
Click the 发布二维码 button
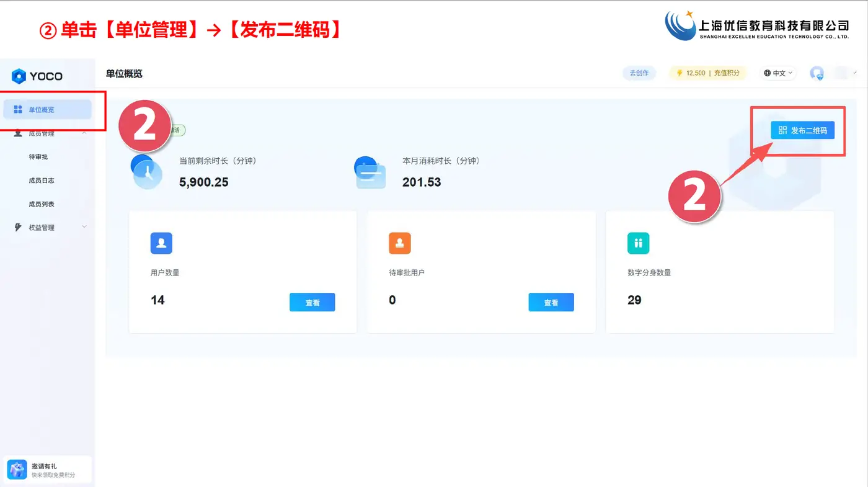(802, 130)
